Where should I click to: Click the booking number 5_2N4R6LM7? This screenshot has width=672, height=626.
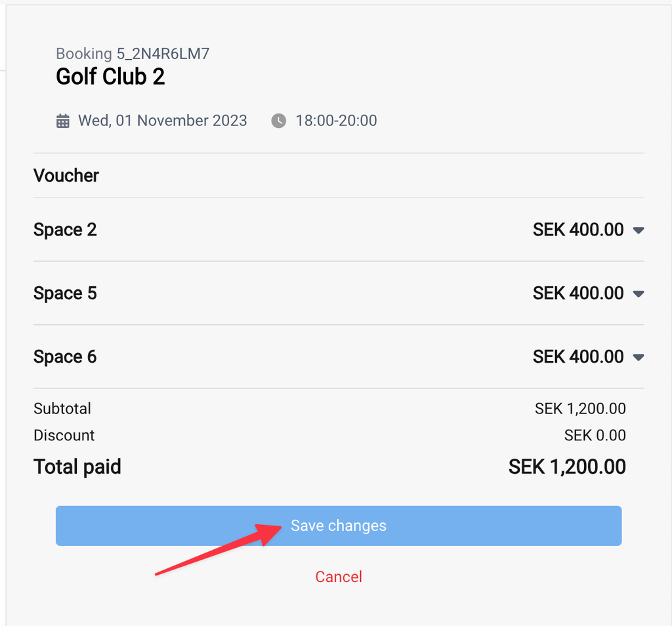pyautogui.click(x=163, y=54)
